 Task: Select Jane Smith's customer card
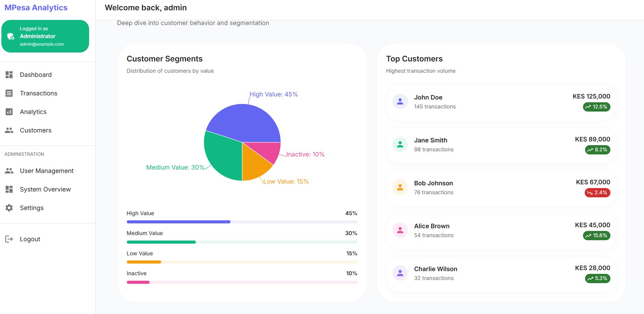pos(501,146)
